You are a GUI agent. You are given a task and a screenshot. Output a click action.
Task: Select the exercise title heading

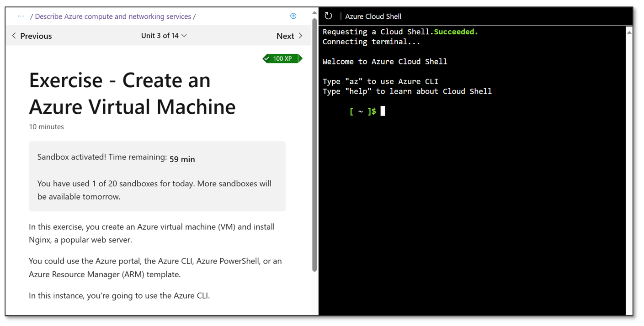[132, 94]
